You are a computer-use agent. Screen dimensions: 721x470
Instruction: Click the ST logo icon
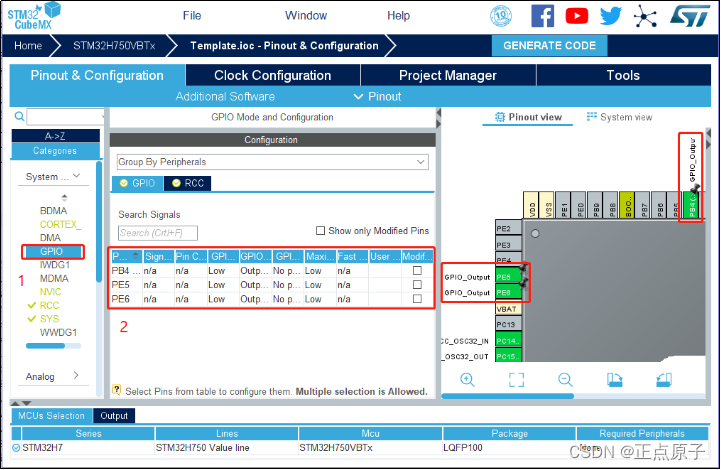[690, 16]
